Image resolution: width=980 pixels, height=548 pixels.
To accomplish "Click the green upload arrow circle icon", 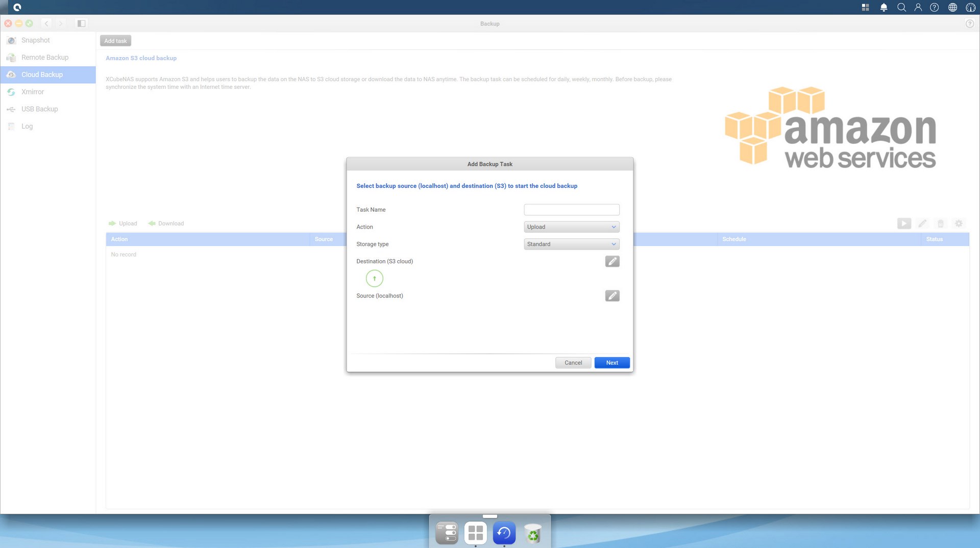I will coord(374,278).
